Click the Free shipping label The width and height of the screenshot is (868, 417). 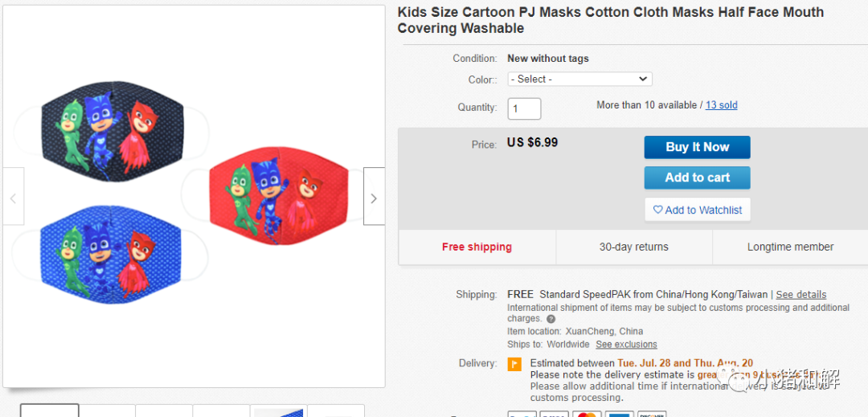tap(477, 247)
